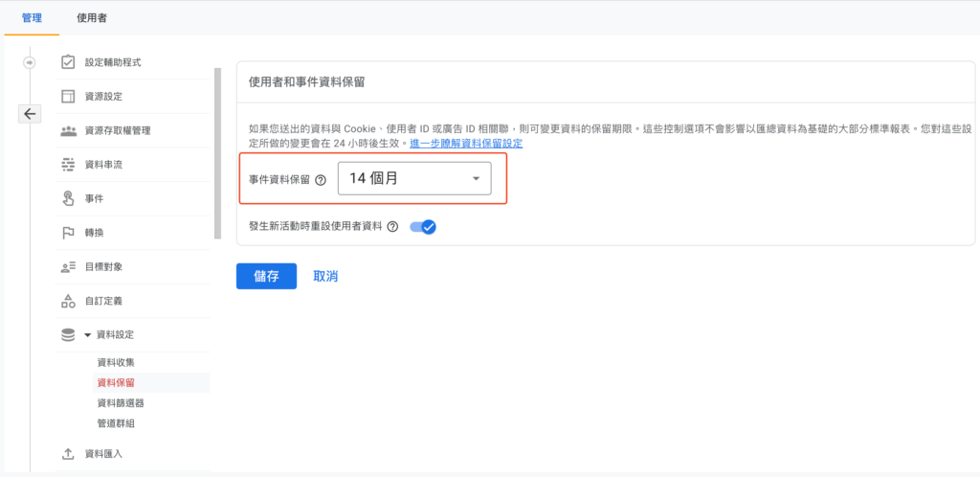
Task: Click the 資料串流 stream icon
Action: 68,165
